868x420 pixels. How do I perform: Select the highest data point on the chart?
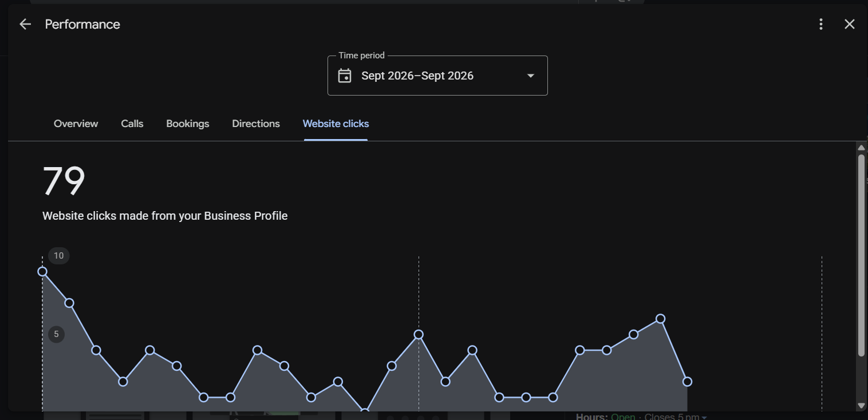pyautogui.click(x=42, y=271)
